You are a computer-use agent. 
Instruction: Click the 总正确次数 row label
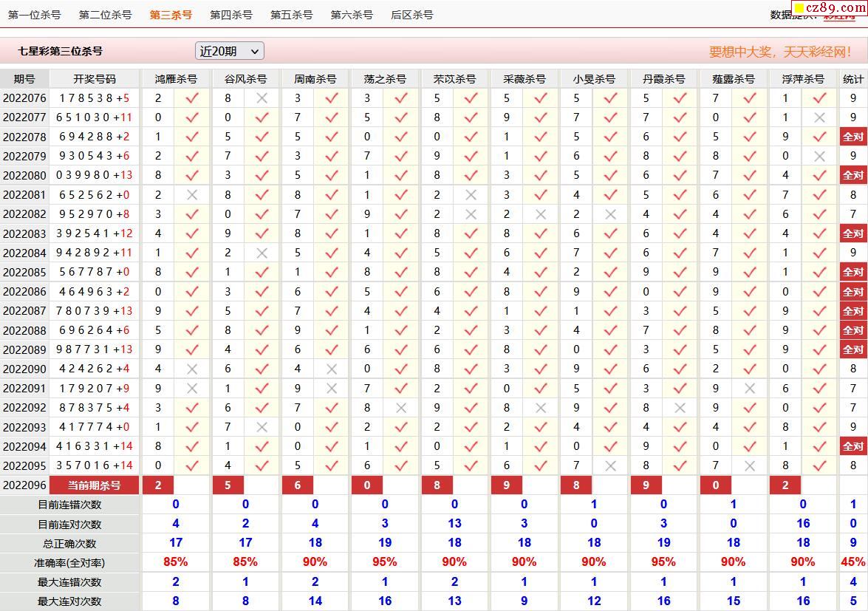point(69,544)
